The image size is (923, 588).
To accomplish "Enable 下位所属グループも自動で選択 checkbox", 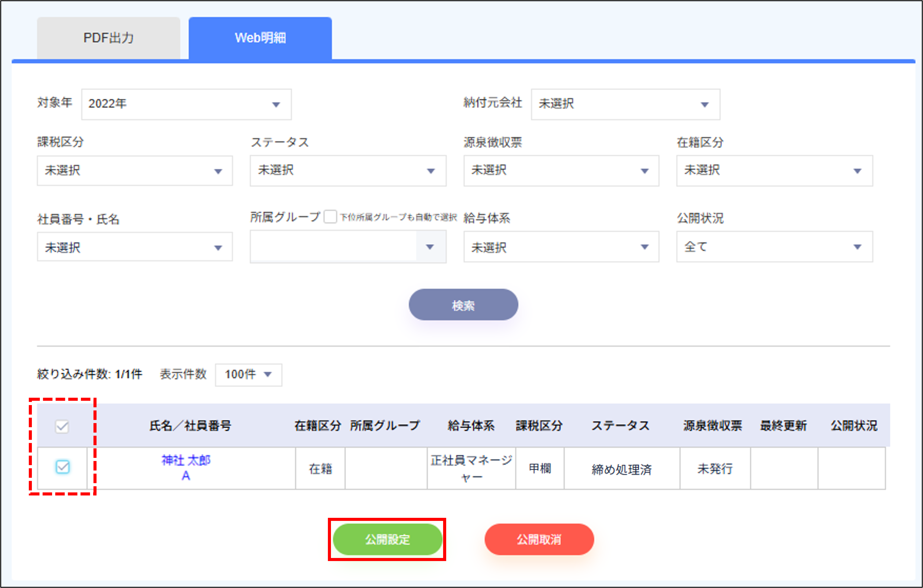I will click(330, 217).
